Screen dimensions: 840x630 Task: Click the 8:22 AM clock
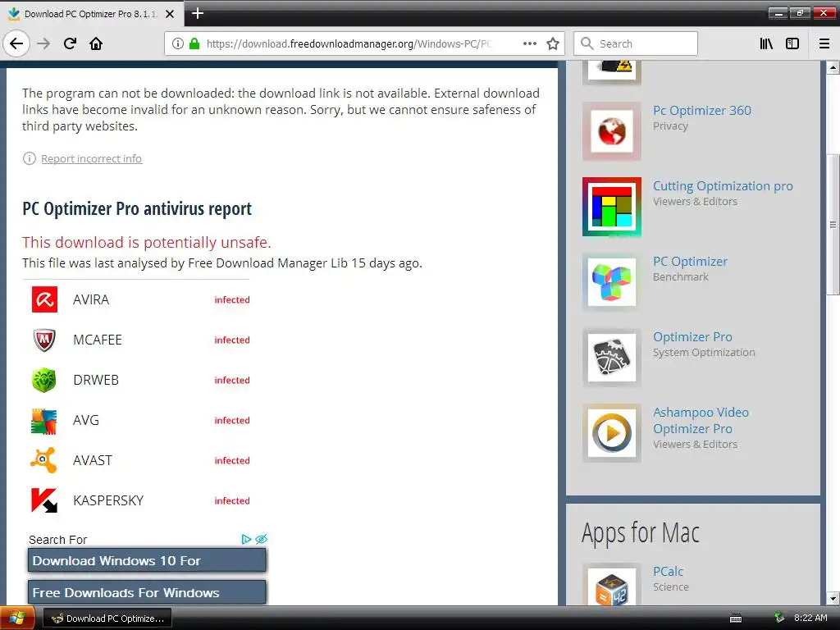(x=810, y=618)
